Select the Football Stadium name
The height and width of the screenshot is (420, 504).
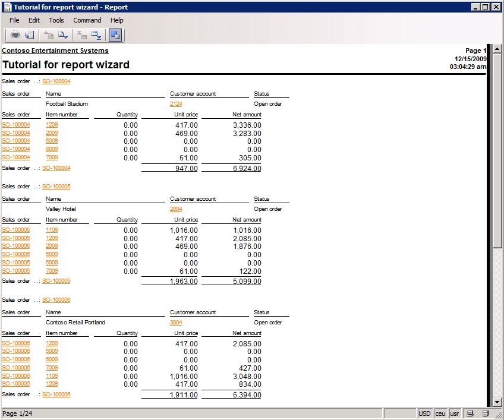click(x=67, y=104)
